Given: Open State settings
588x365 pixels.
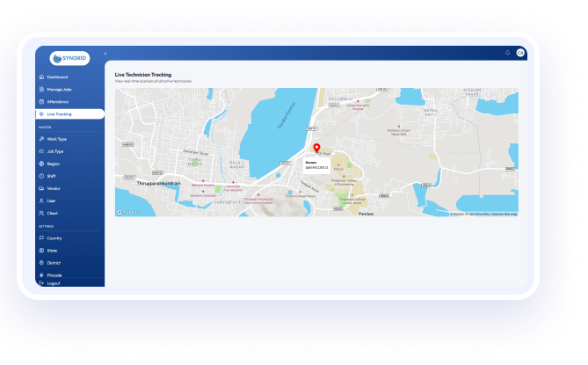Looking at the screenshot, I should (x=52, y=251).
